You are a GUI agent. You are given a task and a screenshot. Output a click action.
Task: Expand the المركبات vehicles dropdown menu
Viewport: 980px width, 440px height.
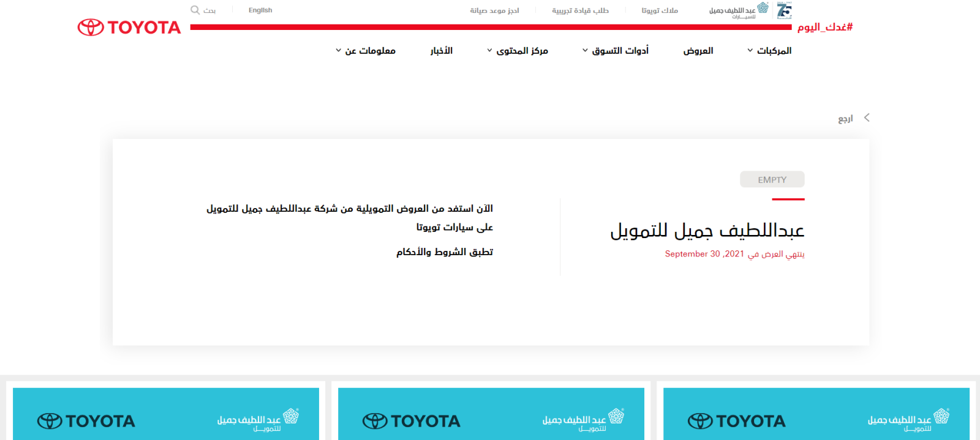click(x=769, y=51)
